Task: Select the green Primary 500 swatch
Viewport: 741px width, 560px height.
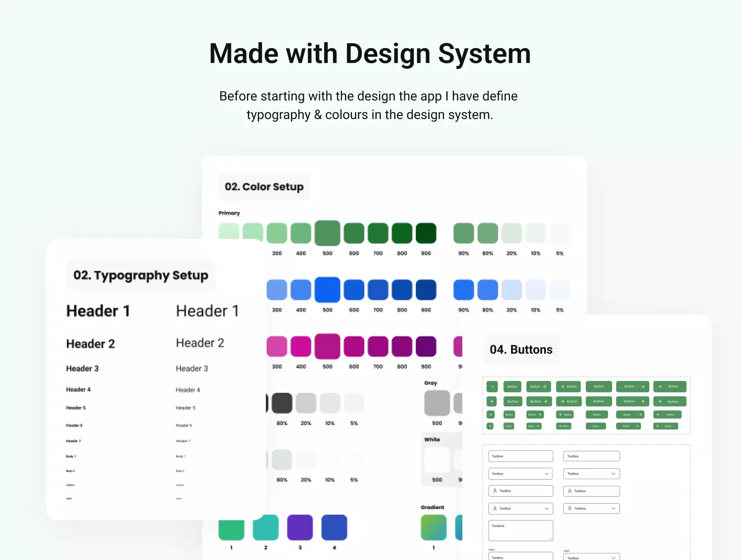Action: pyautogui.click(x=328, y=233)
